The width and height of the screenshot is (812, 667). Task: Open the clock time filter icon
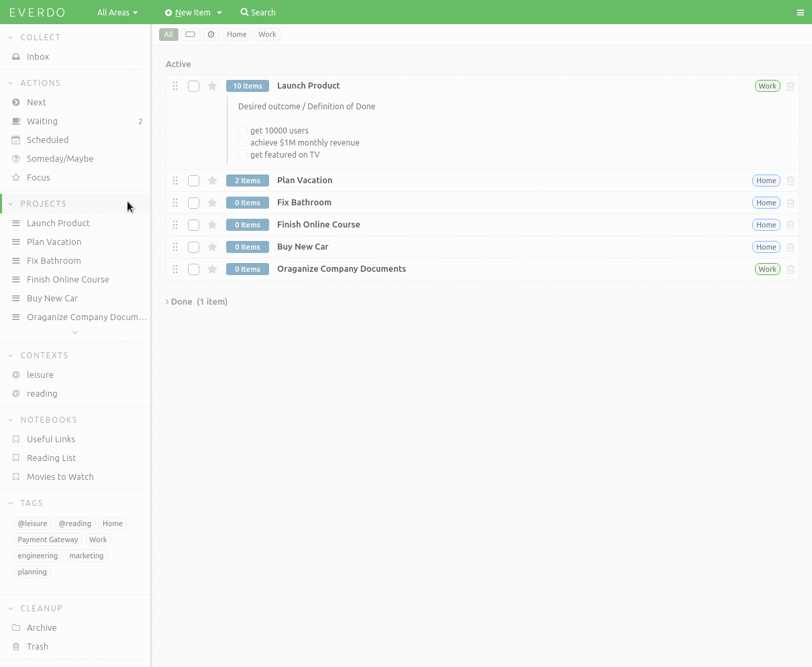point(211,34)
